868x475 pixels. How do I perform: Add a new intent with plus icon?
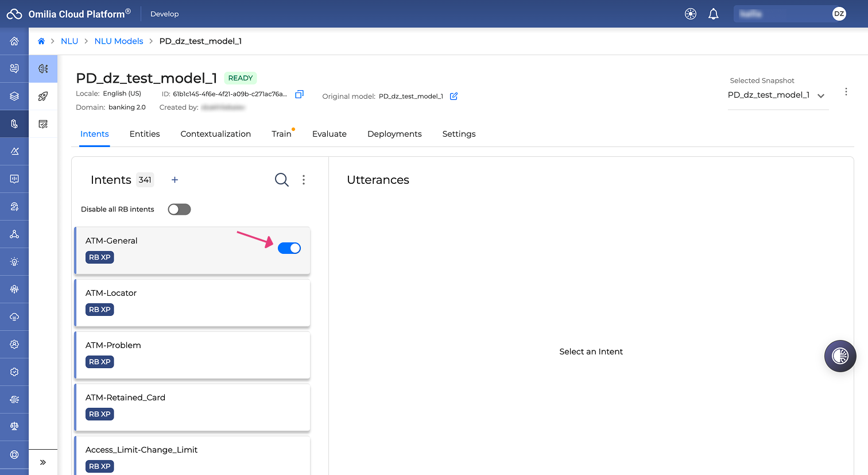click(x=175, y=180)
